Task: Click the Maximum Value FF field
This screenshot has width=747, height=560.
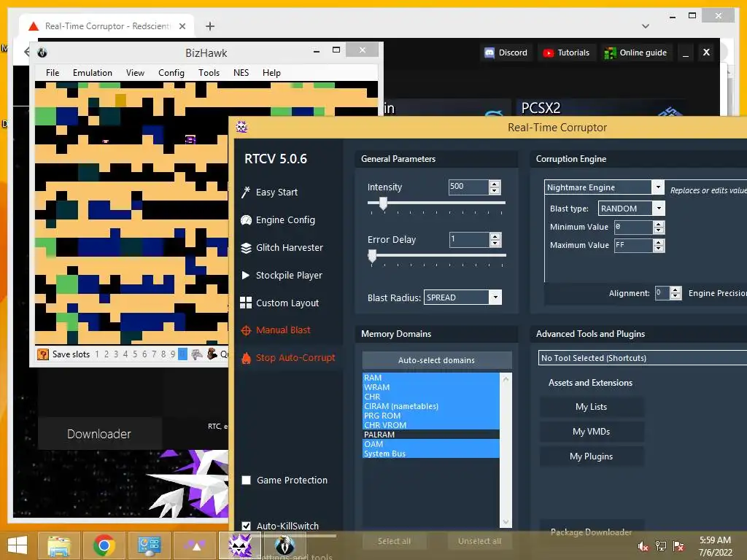Action: click(633, 245)
